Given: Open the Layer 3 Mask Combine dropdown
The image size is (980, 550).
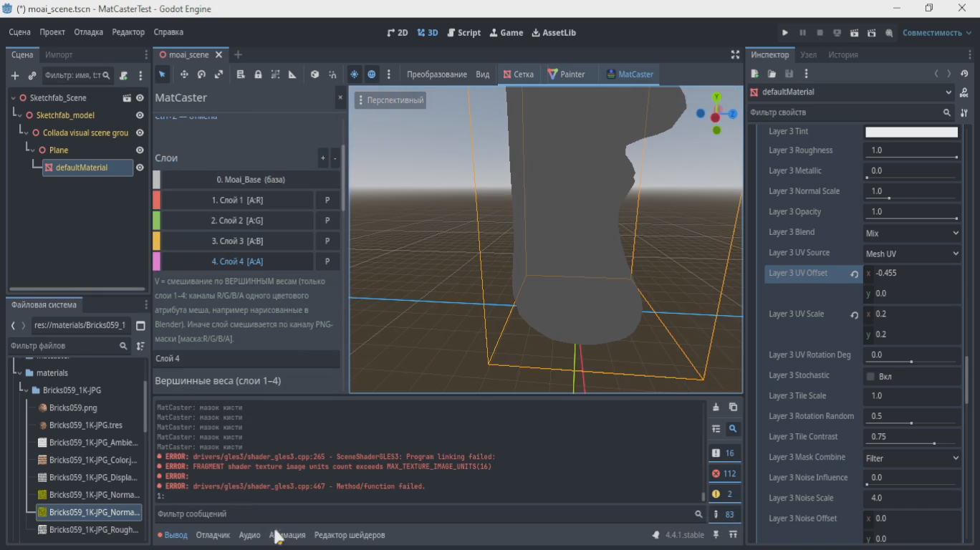Looking at the screenshot, I should (x=912, y=458).
